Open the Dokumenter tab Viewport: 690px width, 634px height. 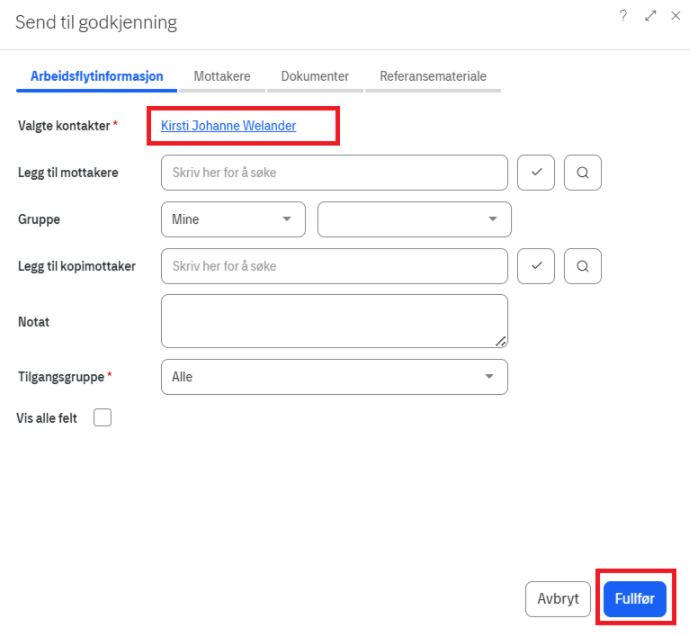315,76
